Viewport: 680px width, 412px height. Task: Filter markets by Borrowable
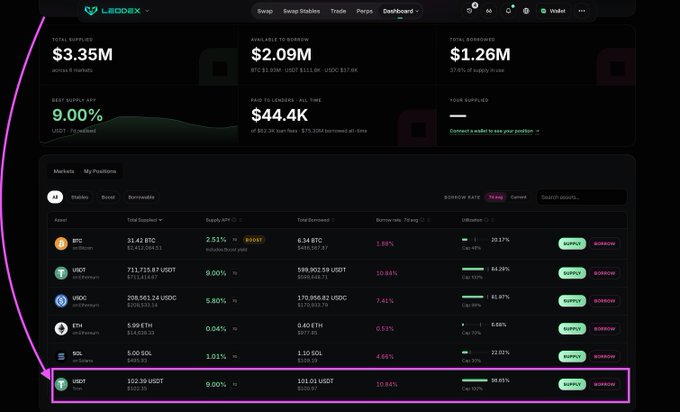141,197
